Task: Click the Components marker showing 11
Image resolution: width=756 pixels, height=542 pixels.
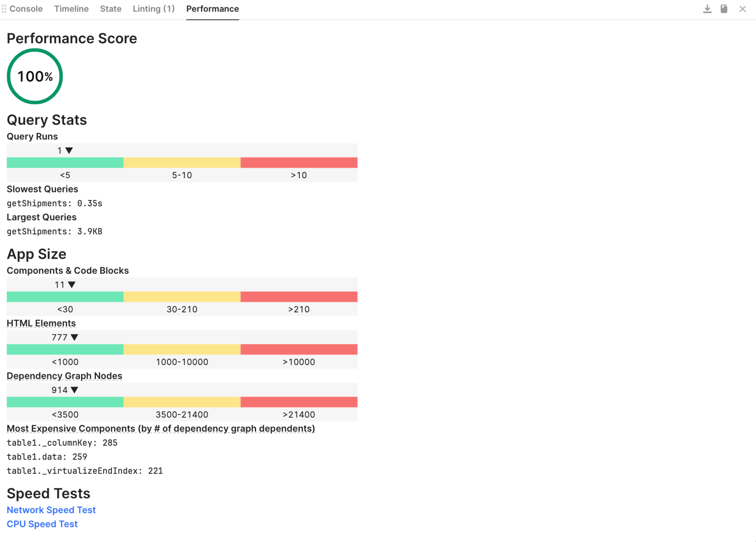Action: pyautogui.click(x=65, y=285)
